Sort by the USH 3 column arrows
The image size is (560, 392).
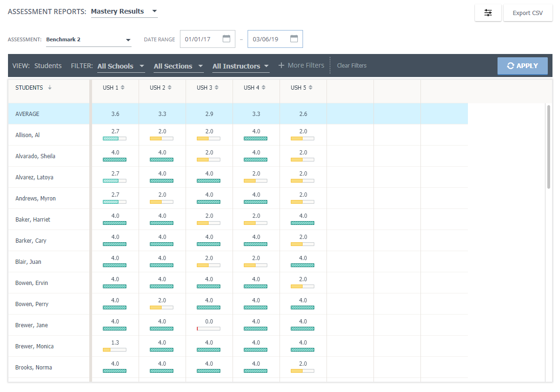click(x=217, y=88)
